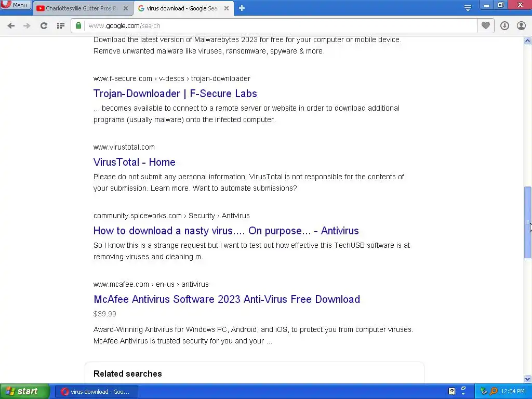Click www.virustotal.com URL text

124,147
